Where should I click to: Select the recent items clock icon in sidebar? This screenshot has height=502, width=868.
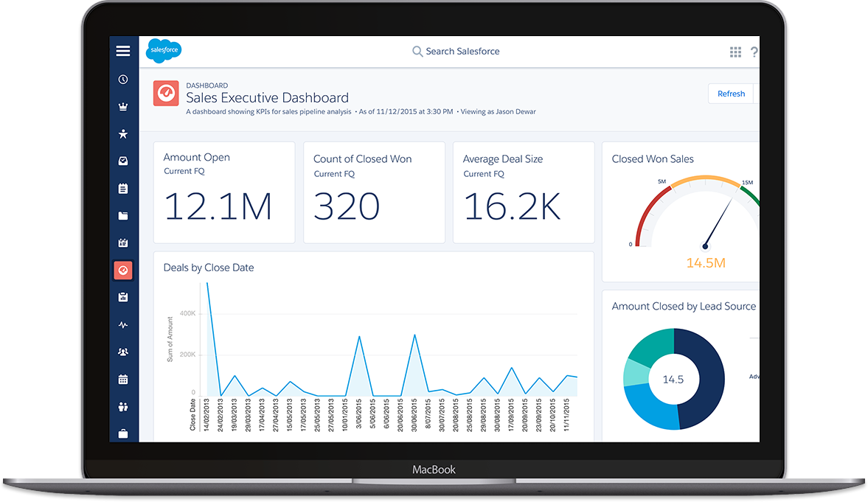point(123,79)
